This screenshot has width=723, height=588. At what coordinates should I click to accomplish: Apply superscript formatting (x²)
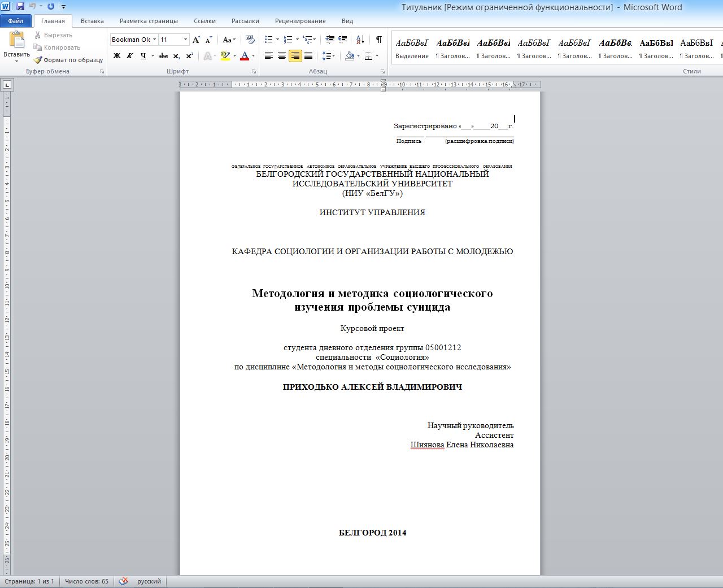tap(190, 56)
